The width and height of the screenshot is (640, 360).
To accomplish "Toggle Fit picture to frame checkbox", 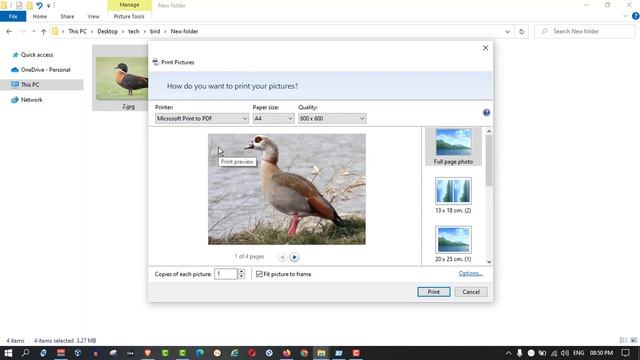I will (259, 274).
